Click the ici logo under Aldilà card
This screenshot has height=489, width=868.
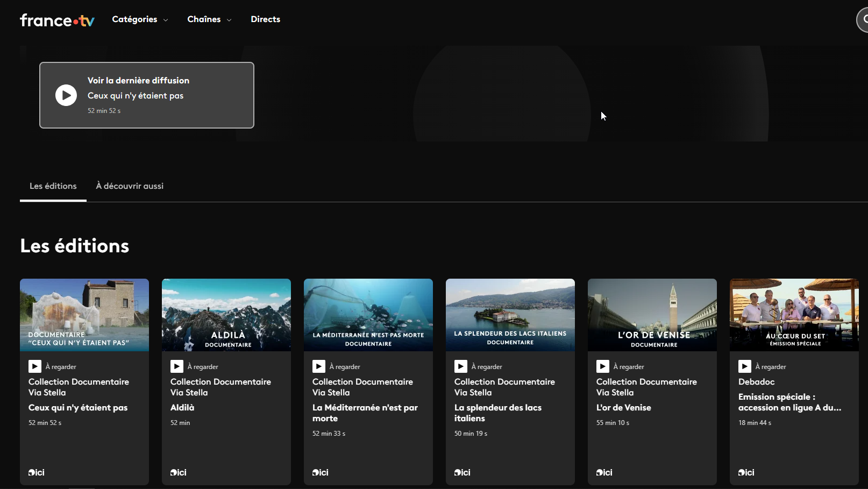tap(179, 472)
